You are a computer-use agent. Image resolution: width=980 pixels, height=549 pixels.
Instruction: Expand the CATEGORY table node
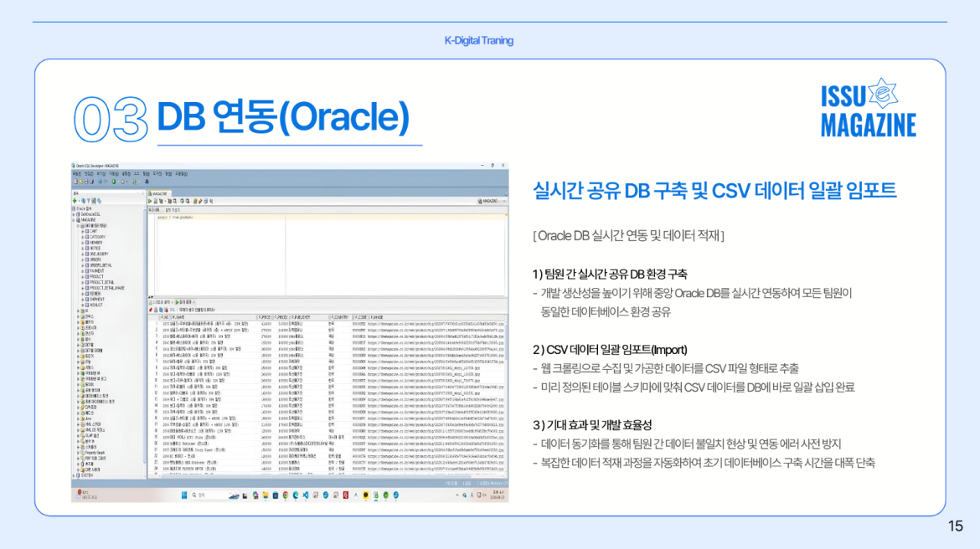tap(82, 237)
